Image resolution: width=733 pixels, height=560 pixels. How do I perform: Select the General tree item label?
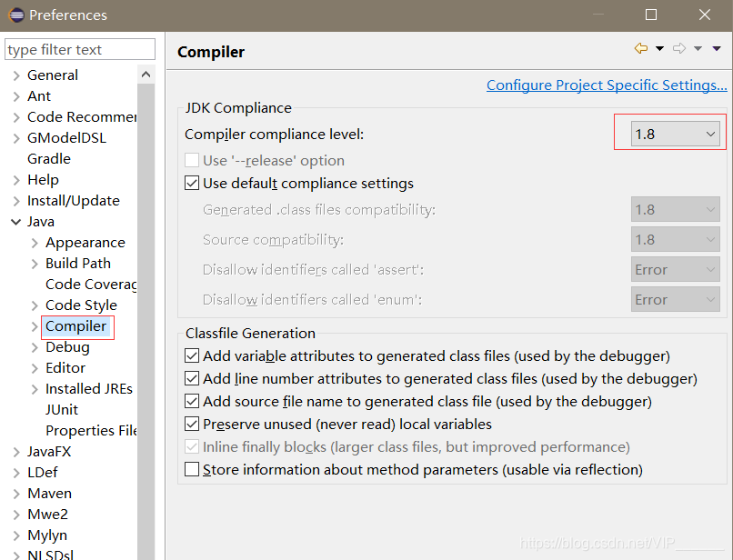(53, 75)
